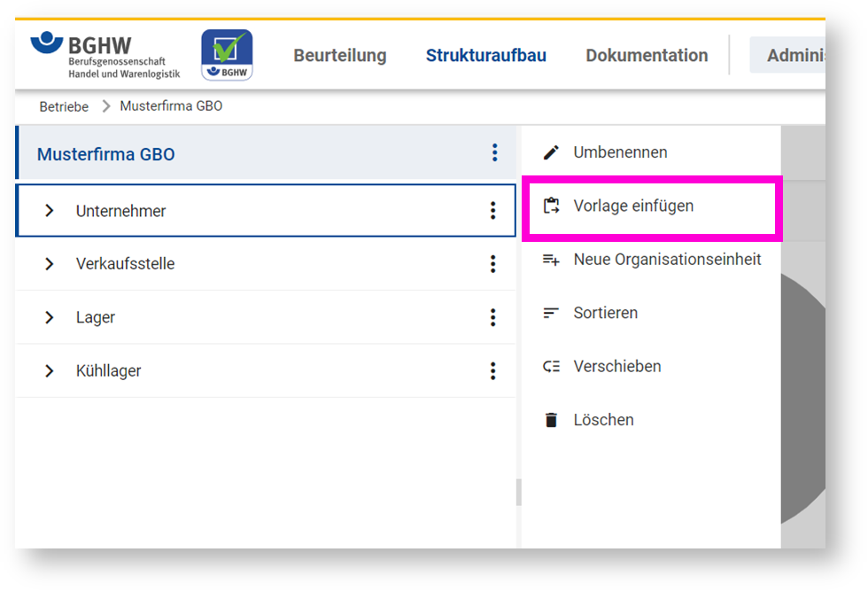Viewport: 868px width, 591px height.
Task: Switch to the Beurteilung tab
Action: 340,56
